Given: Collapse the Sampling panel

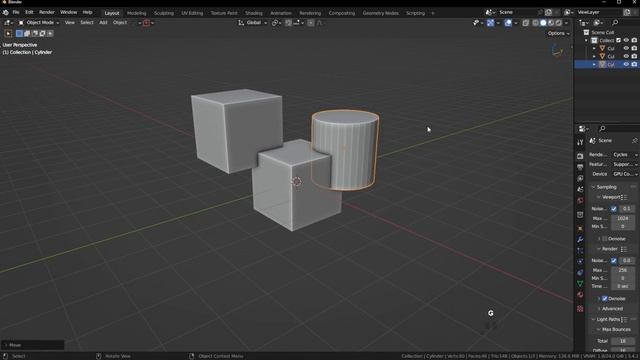Looking at the screenshot, I should pyautogui.click(x=606, y=187).
